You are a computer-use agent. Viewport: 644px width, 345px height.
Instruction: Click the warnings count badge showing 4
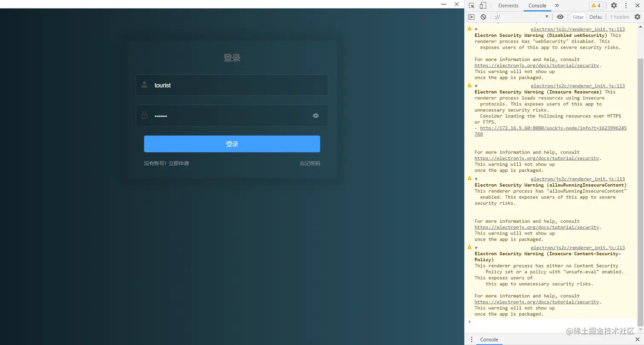tap(596, 6)
